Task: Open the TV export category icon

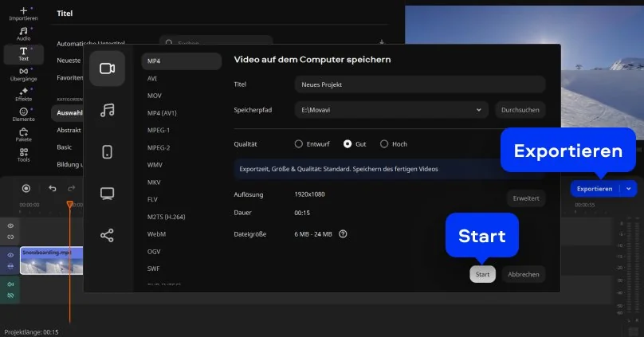Action: pyautogui.click(x=107, y=194)
